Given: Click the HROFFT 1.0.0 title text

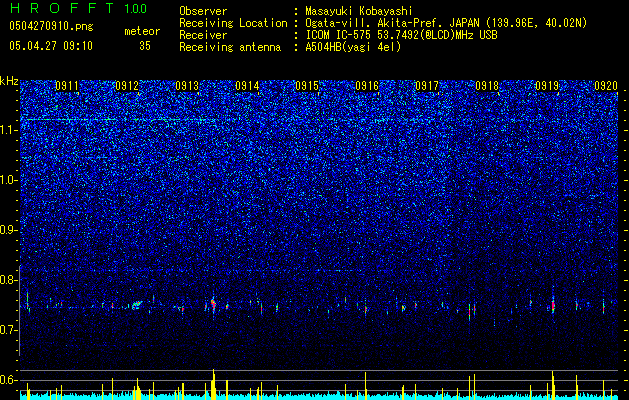Looking at the screenshot, I should [x=78, y=8].
